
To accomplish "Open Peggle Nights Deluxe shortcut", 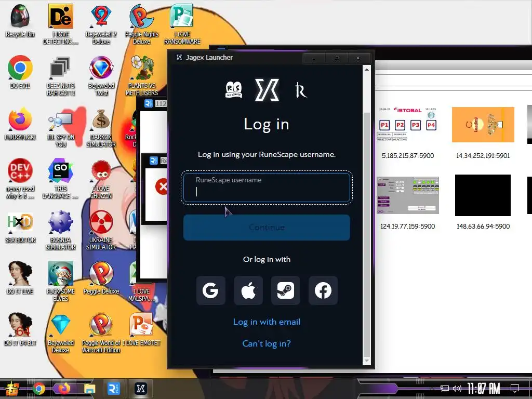I will [x=141, y=24].
